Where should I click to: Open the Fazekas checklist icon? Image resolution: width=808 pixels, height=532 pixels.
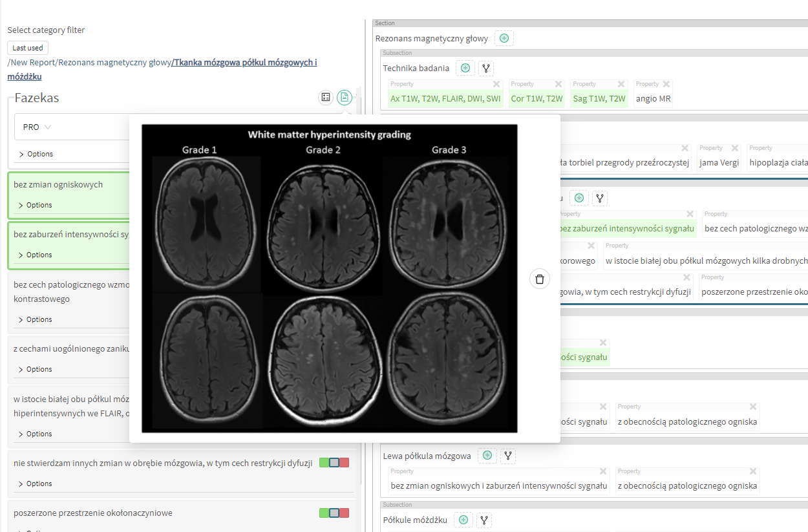click(326, 98)
